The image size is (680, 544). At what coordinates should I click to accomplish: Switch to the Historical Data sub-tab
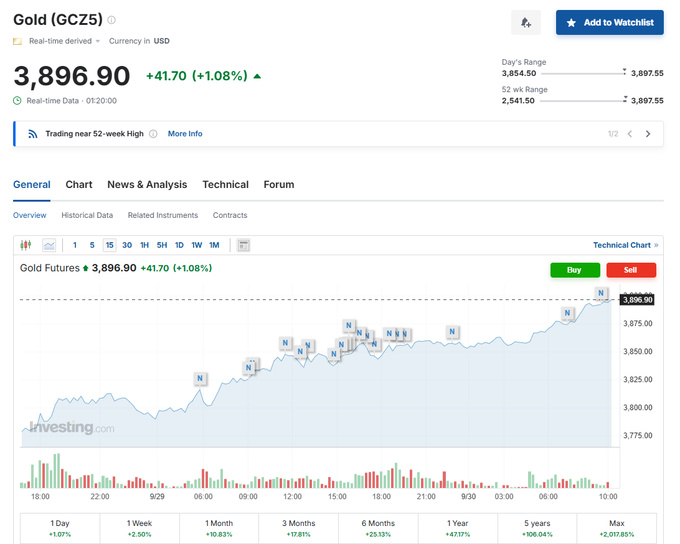click(x=87, y=215)
